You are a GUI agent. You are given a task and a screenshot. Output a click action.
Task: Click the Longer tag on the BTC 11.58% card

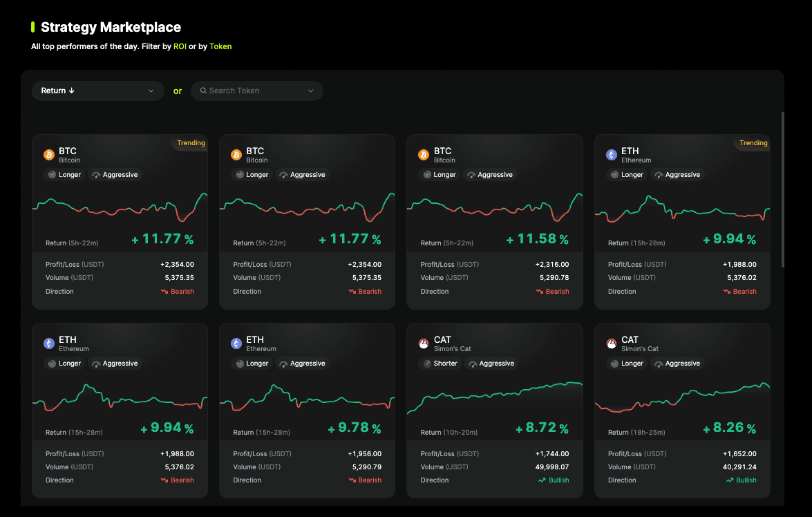pos(439,175)
